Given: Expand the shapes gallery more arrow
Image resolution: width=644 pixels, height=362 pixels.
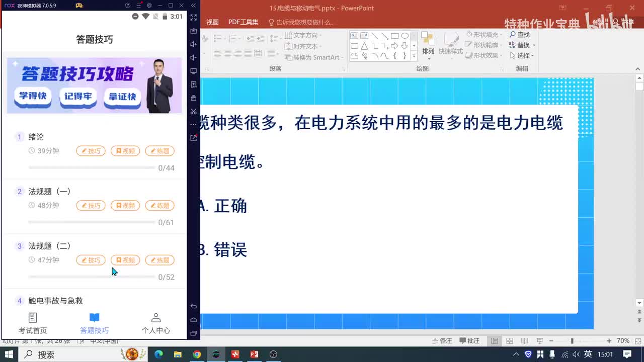Looking at the screenshot, I should pyautogui.click(x=414, y=56).
